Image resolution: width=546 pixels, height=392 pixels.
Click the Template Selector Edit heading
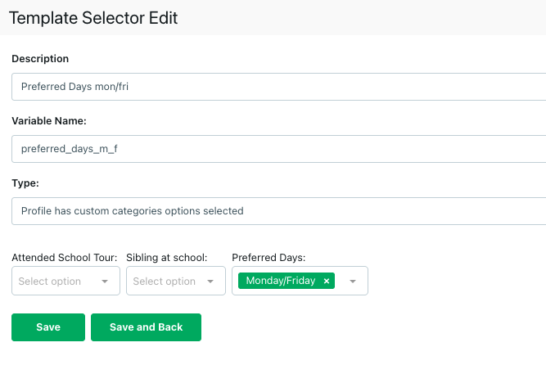pyautogui.click(x=93, y=17)
